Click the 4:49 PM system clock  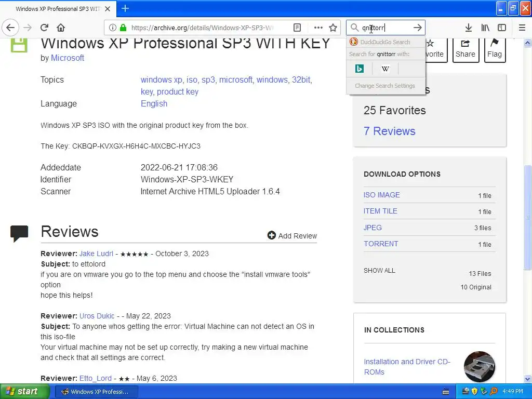(x=513, y=392)
